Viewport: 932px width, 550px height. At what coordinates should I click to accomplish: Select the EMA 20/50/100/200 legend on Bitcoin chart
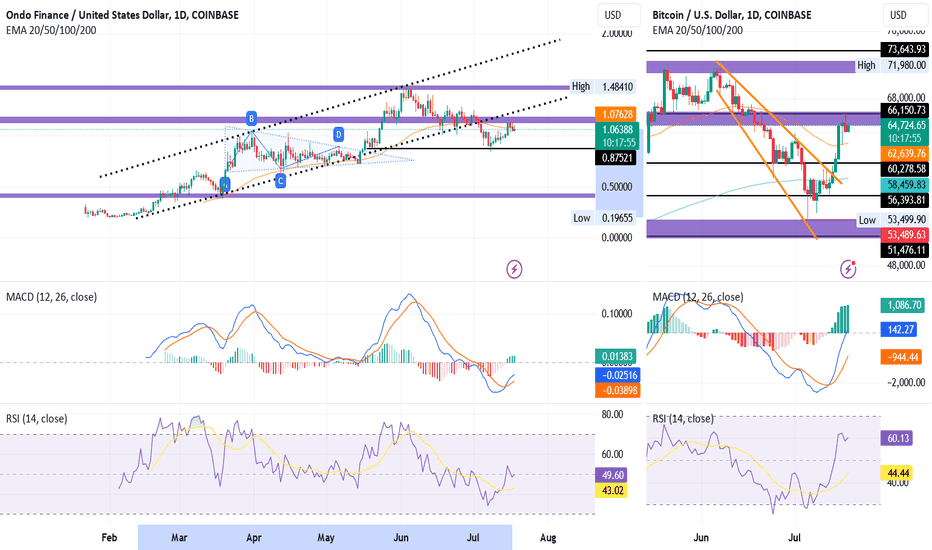click(697, 30)
